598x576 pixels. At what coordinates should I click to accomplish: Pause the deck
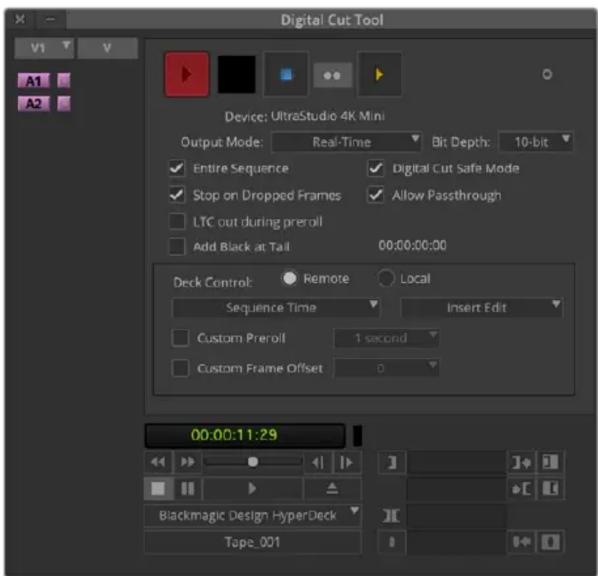pos(188,489)
